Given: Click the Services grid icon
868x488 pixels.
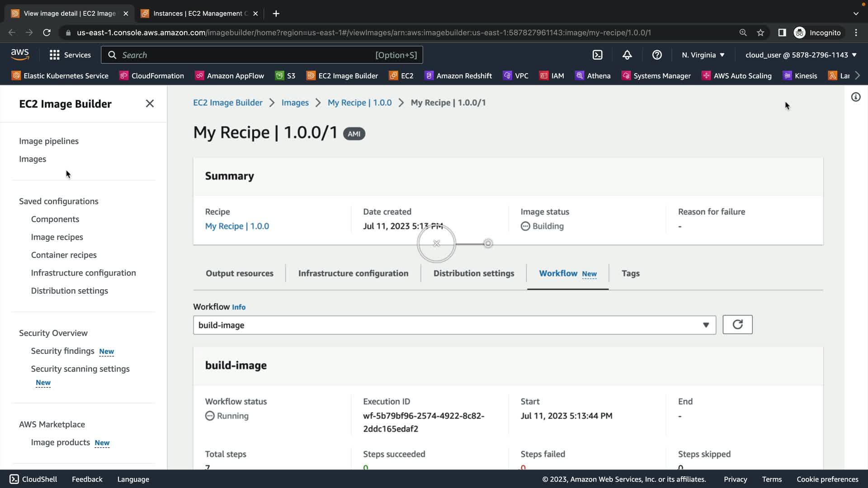Looking at the screenshot, I should point(55,55).
